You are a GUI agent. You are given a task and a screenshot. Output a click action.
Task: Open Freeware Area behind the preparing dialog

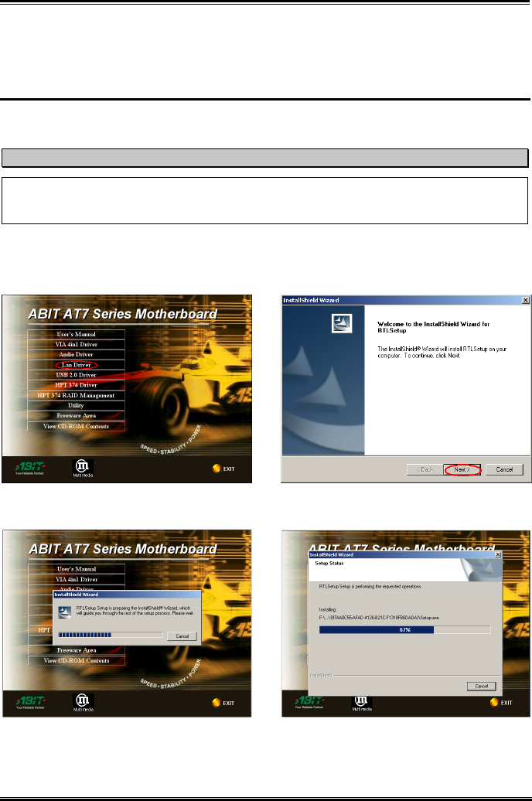coord(77,650)
